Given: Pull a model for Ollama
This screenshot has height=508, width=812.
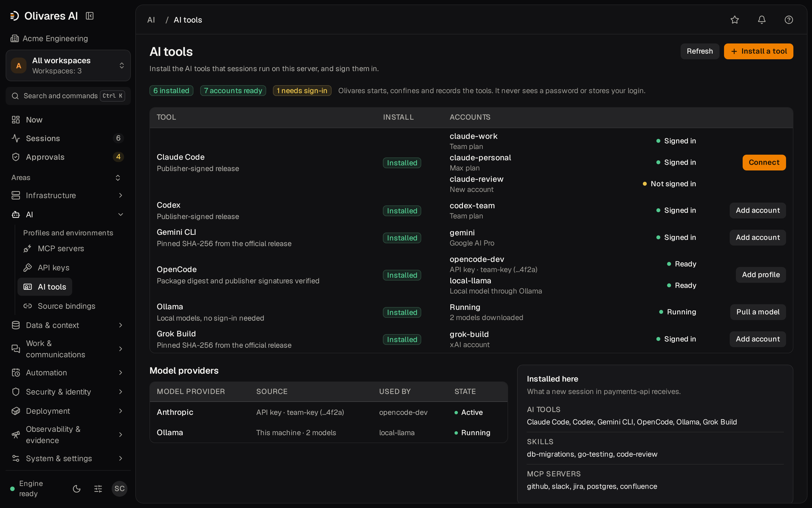Looking at the screenshot, I should pyautogui.click(x=758, y=312).
